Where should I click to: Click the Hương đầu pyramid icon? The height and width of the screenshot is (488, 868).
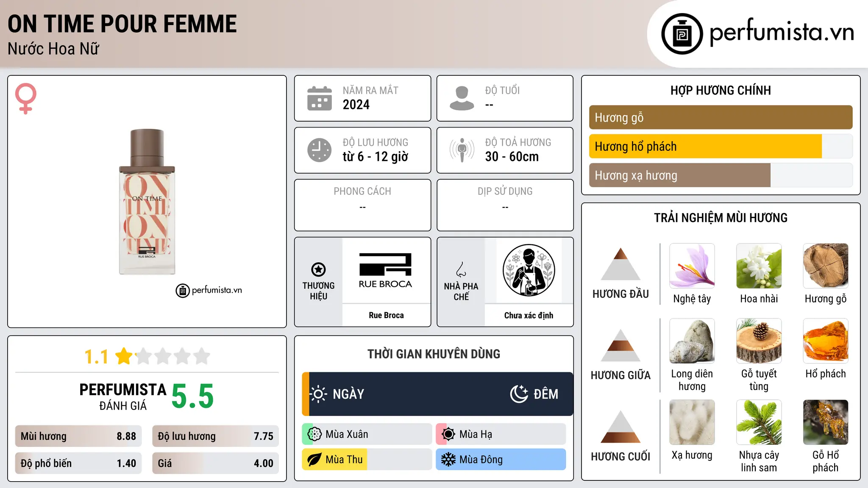pyautogui.click(x=620, y=264)
